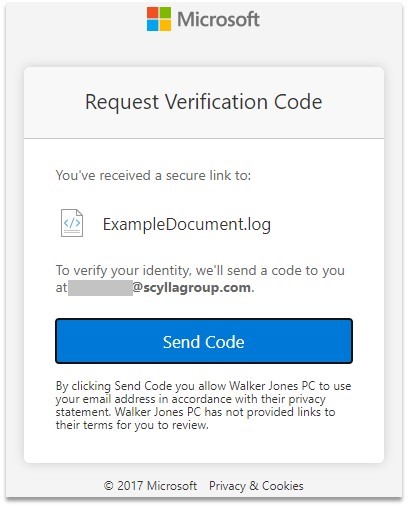Click the yellow square in Microsoft logo
The image size is (408, 507).
click(x=165, y=26)
